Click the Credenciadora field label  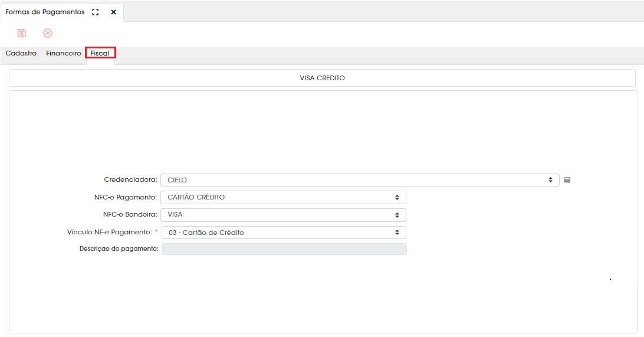130,179
